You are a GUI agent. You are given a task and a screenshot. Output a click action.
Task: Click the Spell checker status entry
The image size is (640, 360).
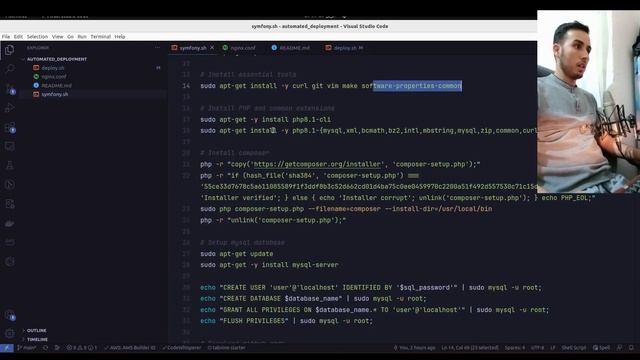click(x=602, y=348)
